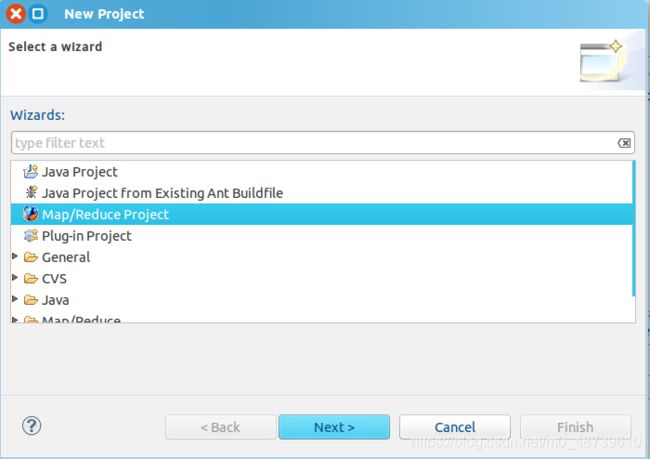
Task: Click the Java Project wizard icon
Action: click(x=31, y=171)
